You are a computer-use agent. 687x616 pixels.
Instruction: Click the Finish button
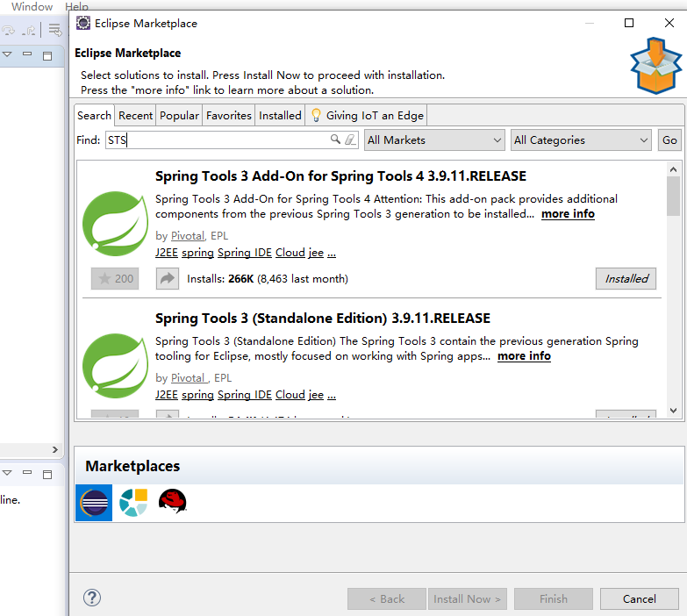(554, 599)
